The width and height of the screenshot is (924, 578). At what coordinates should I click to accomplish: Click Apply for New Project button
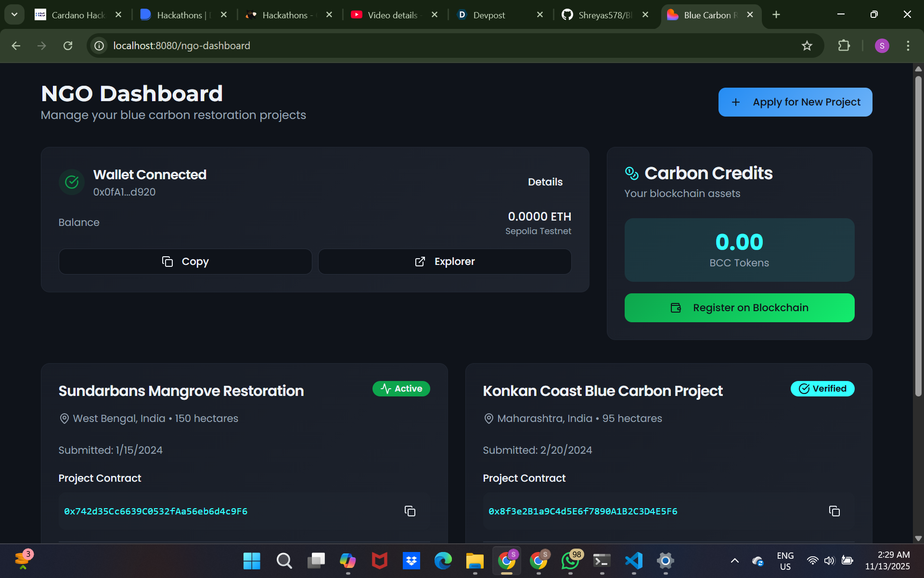[795, 102]
